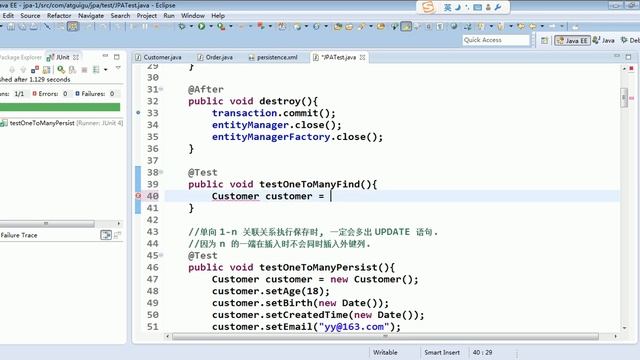Switch to the Package Explorer tab

click(20, 57)
